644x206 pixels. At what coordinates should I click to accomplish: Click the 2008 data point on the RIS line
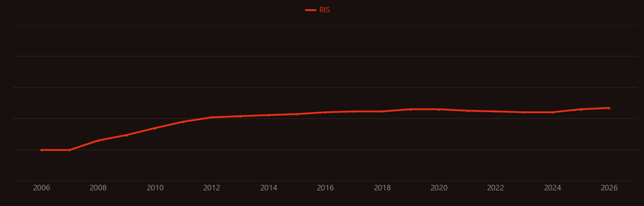[x=98, y=141]
